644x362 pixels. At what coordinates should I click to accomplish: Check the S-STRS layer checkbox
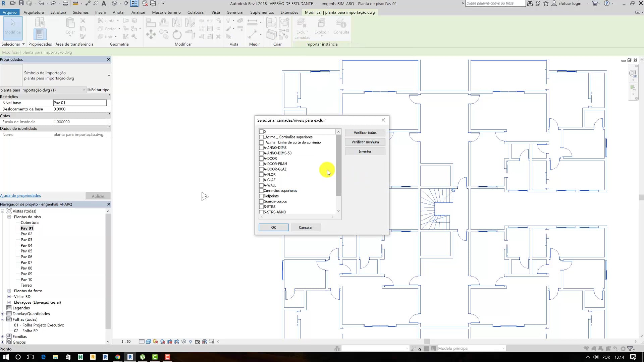pos(261,207)
